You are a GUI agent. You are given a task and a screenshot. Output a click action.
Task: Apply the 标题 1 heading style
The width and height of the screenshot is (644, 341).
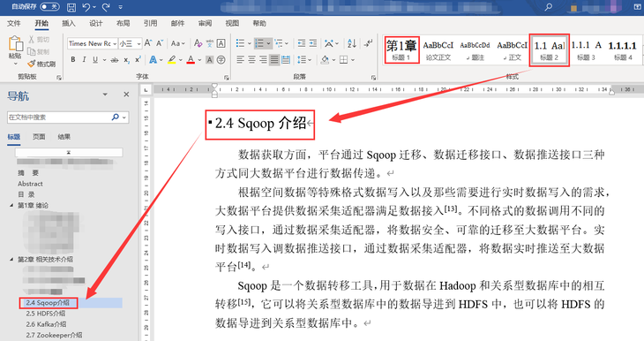pos(401,49)
